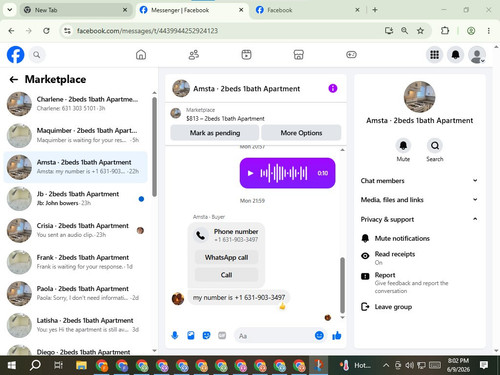Open the Crisia conversation
500x375 pixels.
[x=76, y=230]
